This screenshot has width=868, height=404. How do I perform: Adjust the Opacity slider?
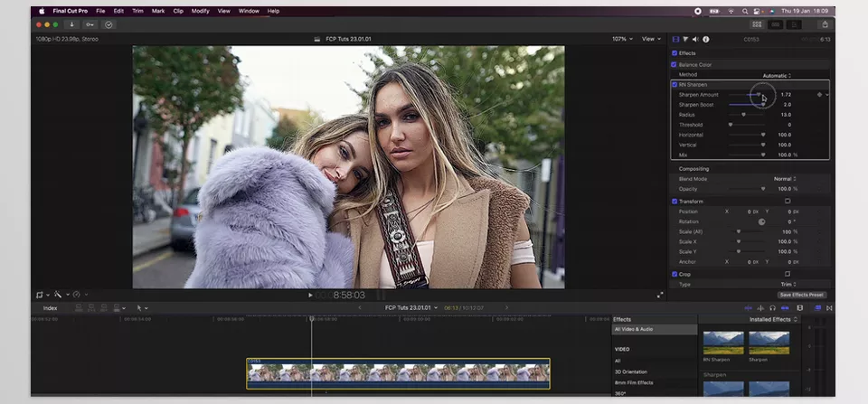(x=746, y=189)
